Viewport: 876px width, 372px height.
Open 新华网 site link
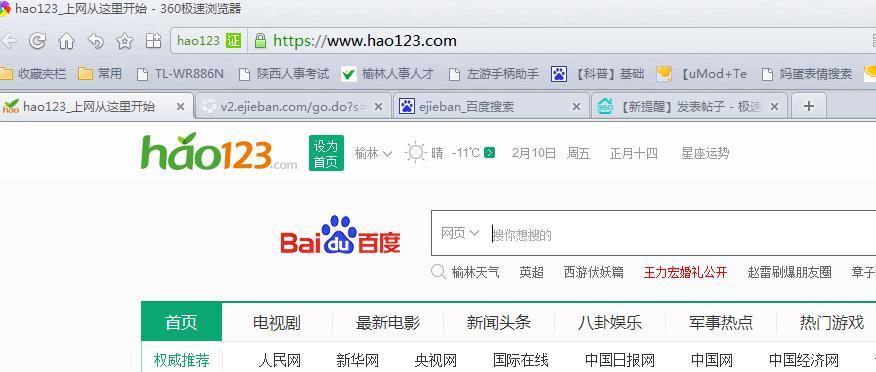(x=358, y=360)
